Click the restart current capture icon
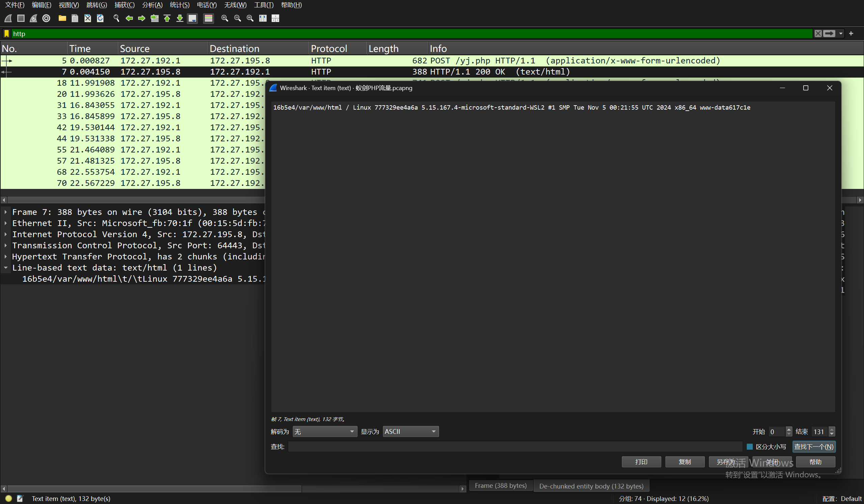The image size is (864, 504). click(x=34, y=18)
